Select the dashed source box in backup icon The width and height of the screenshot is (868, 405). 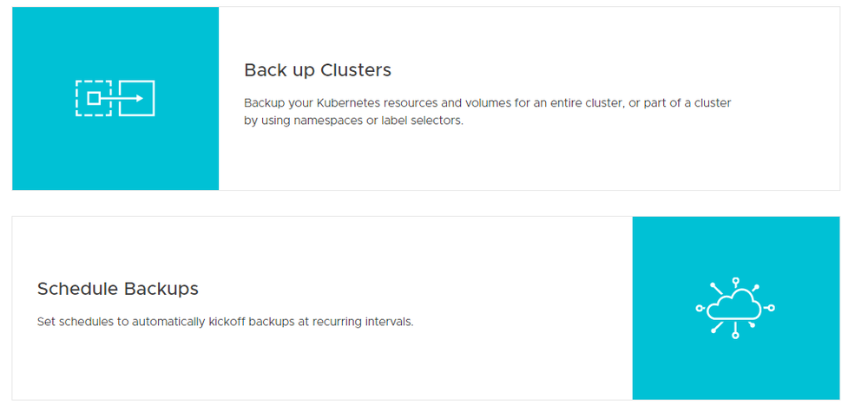coord(94,98)
